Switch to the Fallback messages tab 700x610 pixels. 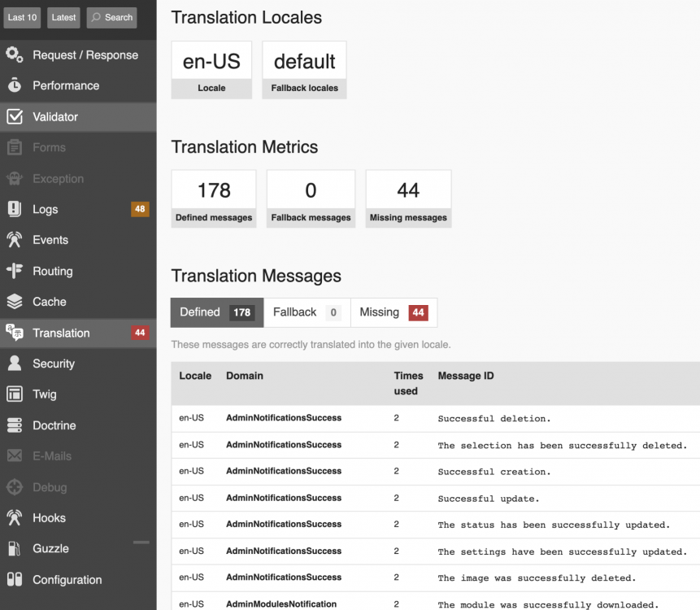[x=307, y=312]
